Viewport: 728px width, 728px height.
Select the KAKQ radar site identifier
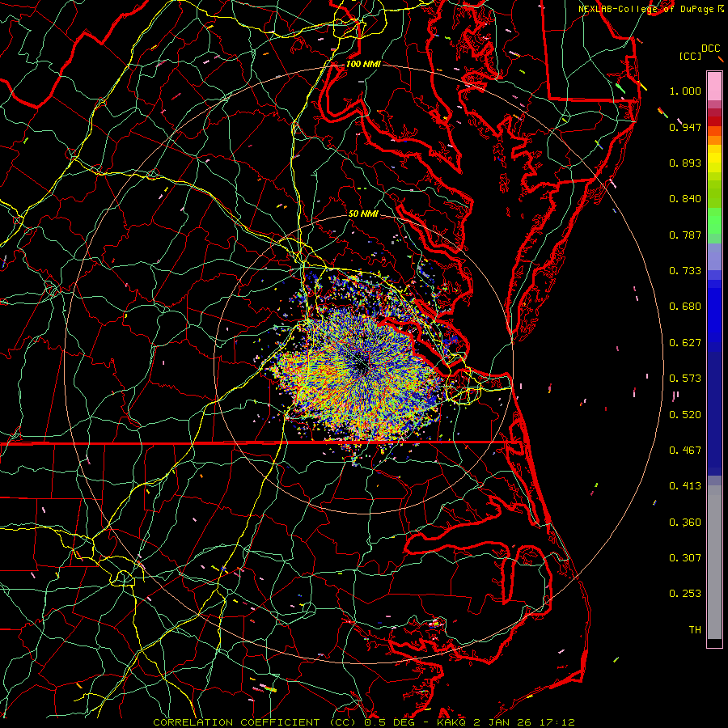coord(451,722)
